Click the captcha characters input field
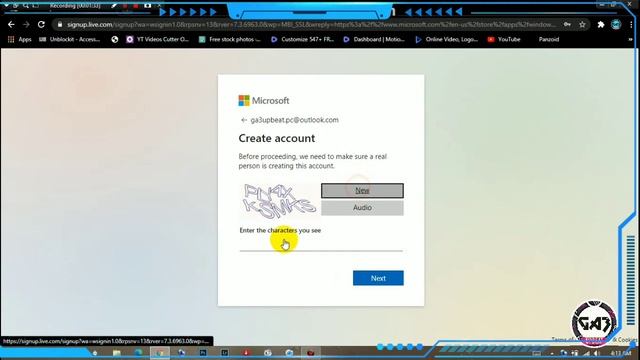 [321, 244]
